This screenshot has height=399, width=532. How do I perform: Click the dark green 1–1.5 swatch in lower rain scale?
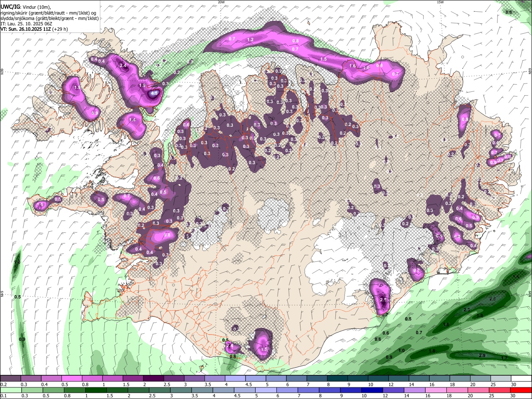96,390
